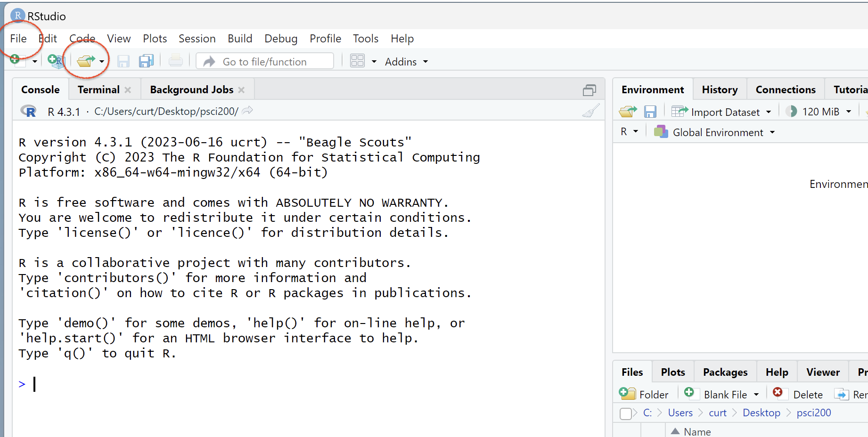Switch to the lower Plots tab
This screenshot has height=437, width=868.
tap(673, 372)
